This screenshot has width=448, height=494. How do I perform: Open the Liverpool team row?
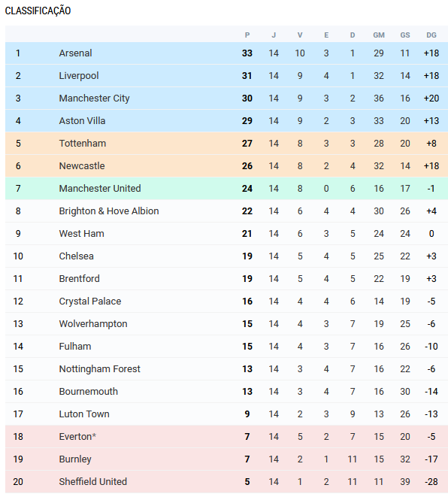[x=226, y=76]
